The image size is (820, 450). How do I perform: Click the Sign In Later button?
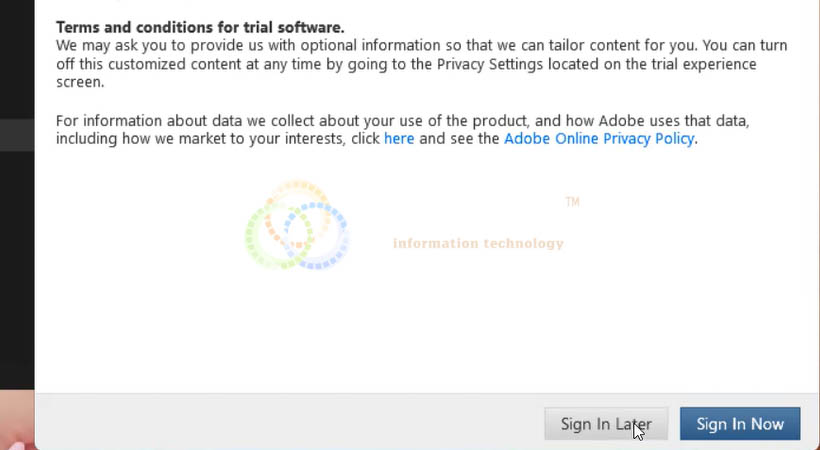606,424
